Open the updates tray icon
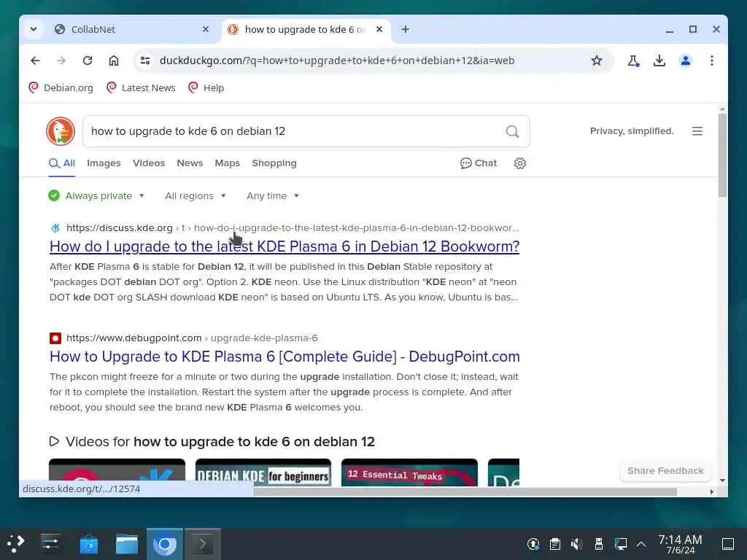This screenshot has height=560, width=747. (533, 544)
